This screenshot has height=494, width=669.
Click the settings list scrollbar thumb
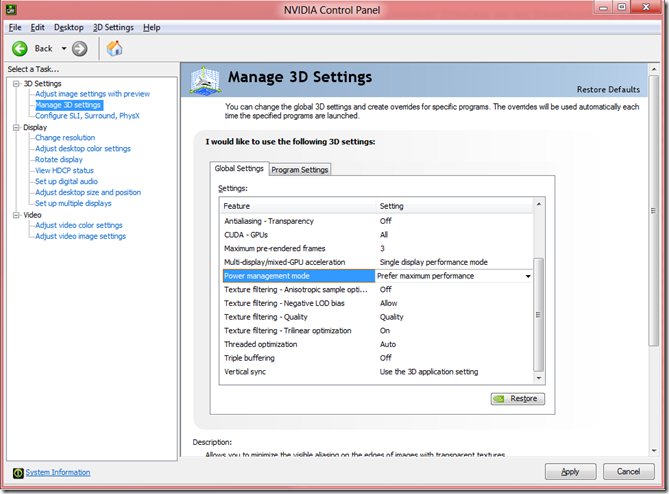click(539, 315)
